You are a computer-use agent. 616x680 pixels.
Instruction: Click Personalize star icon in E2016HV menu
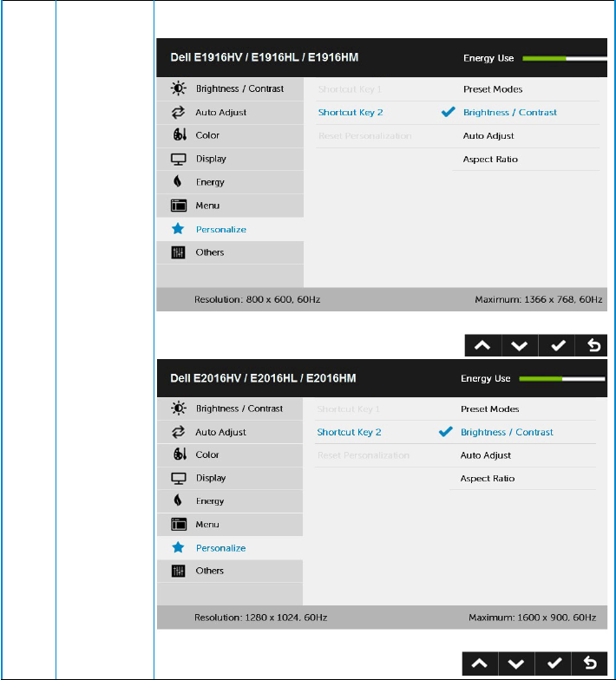coord(178,547)
